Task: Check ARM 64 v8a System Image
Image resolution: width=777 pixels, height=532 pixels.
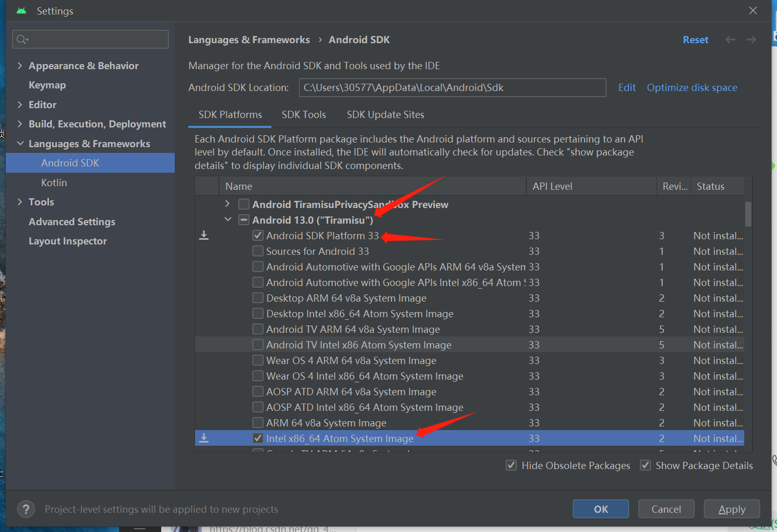Action: tap(257, 423)
